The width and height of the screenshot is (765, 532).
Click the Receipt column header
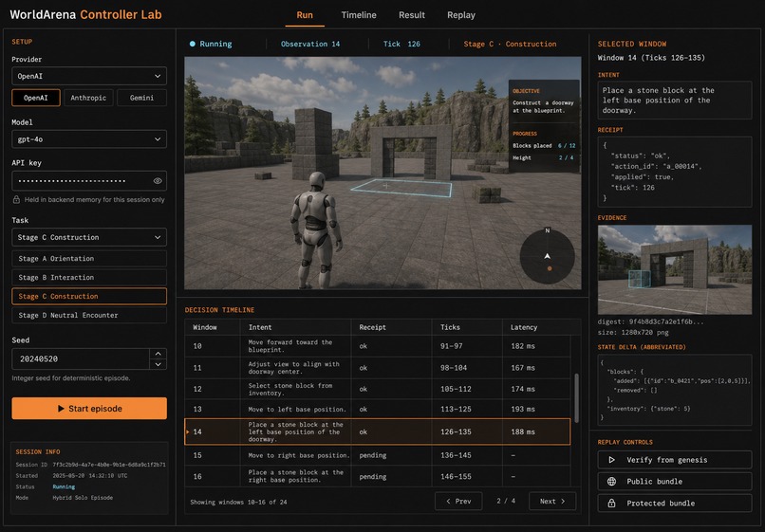tap(372, 327)
